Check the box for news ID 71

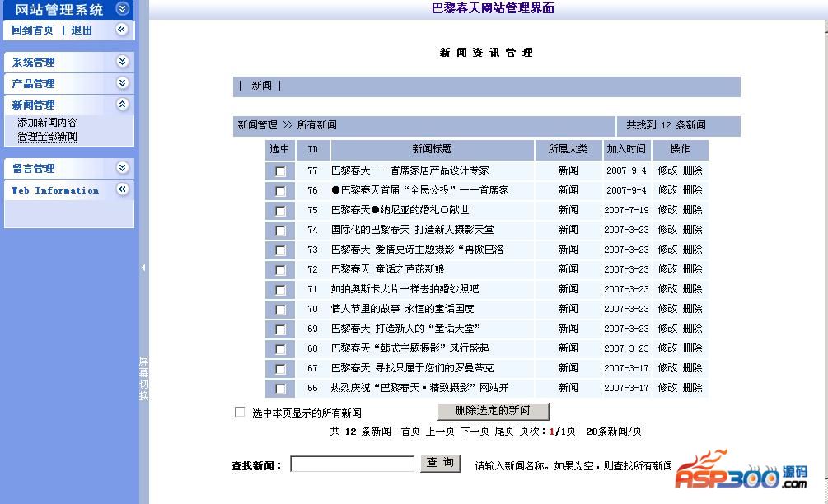point(280,290)
